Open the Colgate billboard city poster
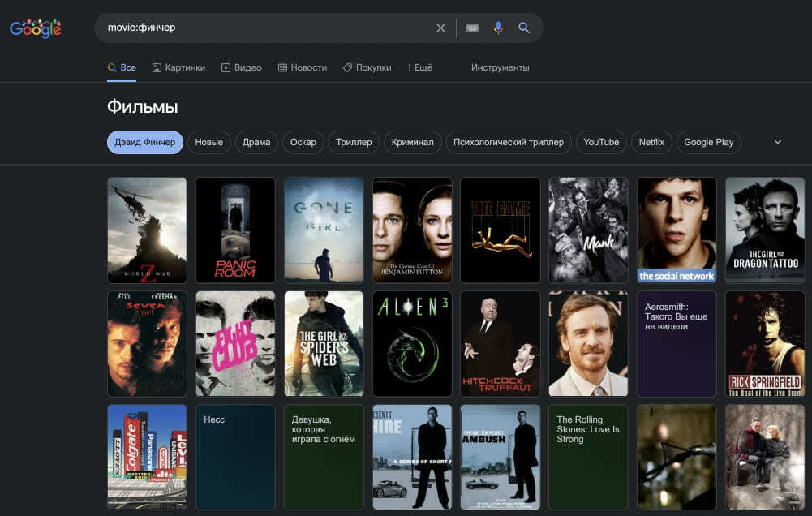This screenshot has width=812, height=516. [147, 458]
